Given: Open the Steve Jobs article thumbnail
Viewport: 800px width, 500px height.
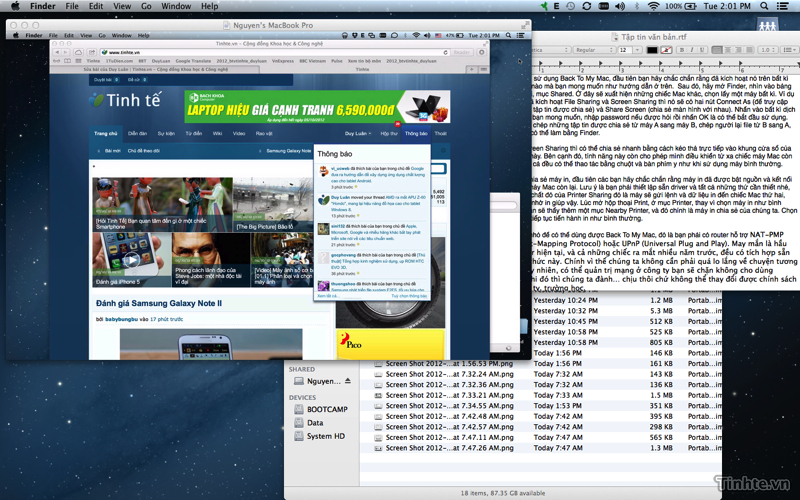Looking at the screenshot, I should [210, 259].
